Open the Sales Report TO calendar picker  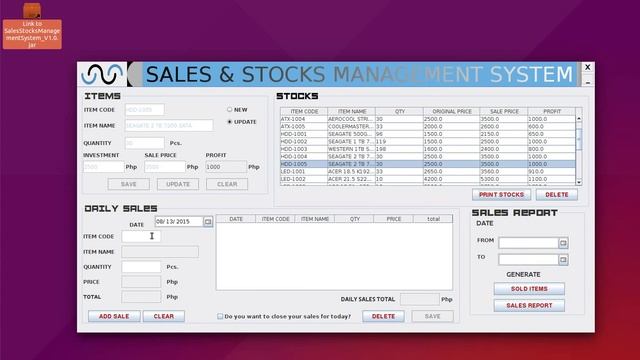click(x=563, y=260)
